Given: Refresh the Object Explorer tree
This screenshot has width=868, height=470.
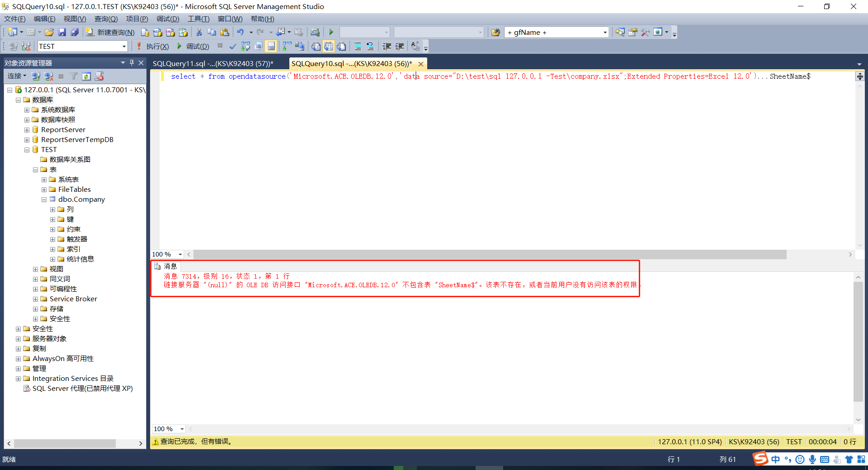Looking at the screenshot, I should coord(86,76).
